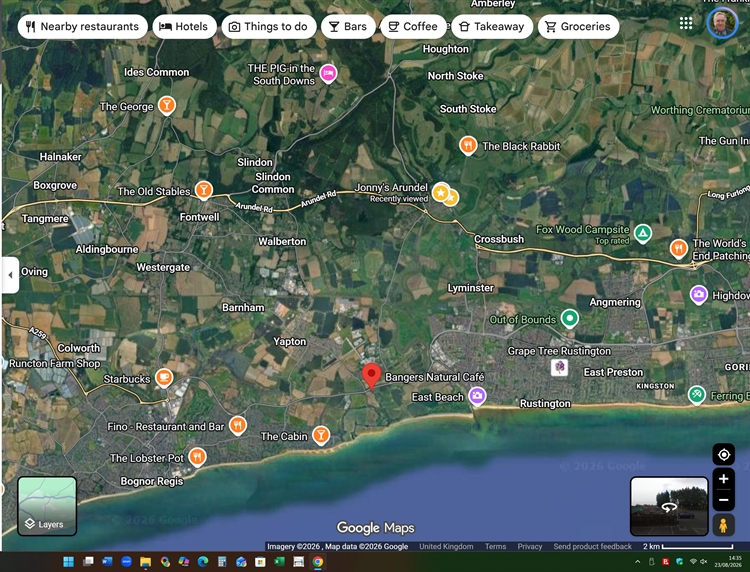The height and width of the screenshot is (572, 750).
Task: Open the Wi-Fi network tray icon
Action: [x=693, y=561]
